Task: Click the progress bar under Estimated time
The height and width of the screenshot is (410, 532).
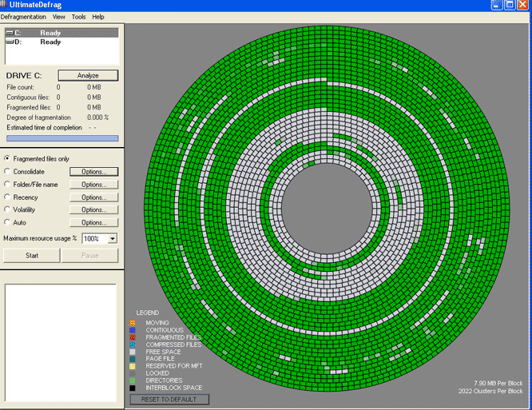Action: (x=62, y=138)
